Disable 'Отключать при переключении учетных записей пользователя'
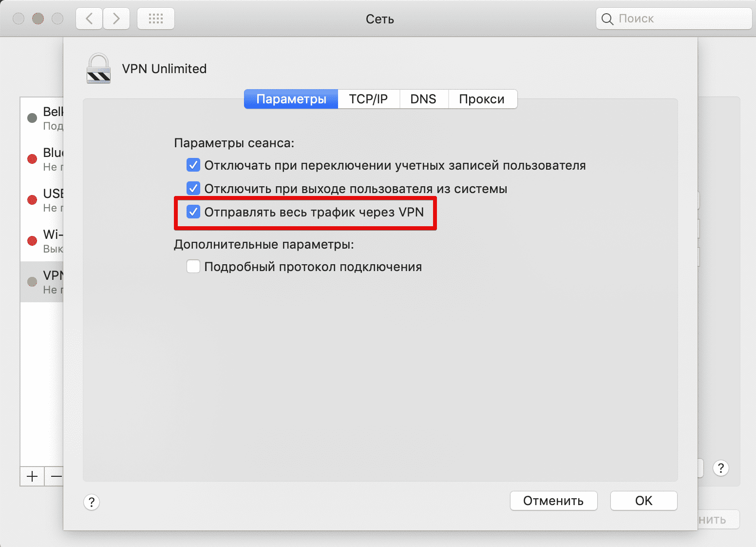This screenshot has width=756, height=547. point(193,165)
